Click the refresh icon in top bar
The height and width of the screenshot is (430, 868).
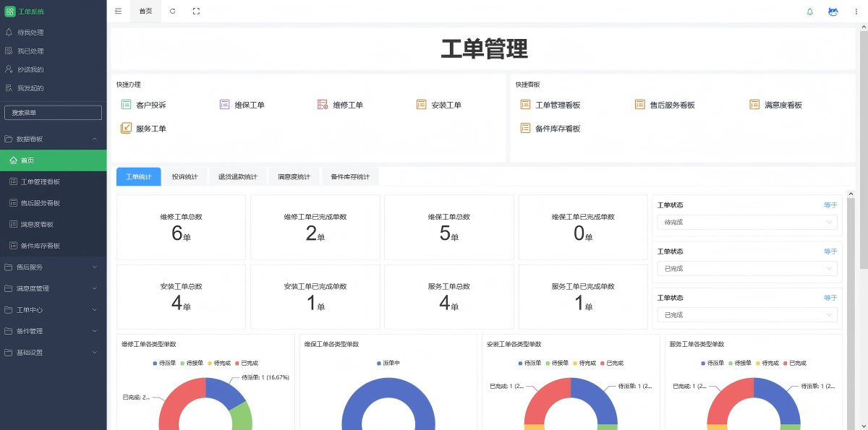coord(172,11)
